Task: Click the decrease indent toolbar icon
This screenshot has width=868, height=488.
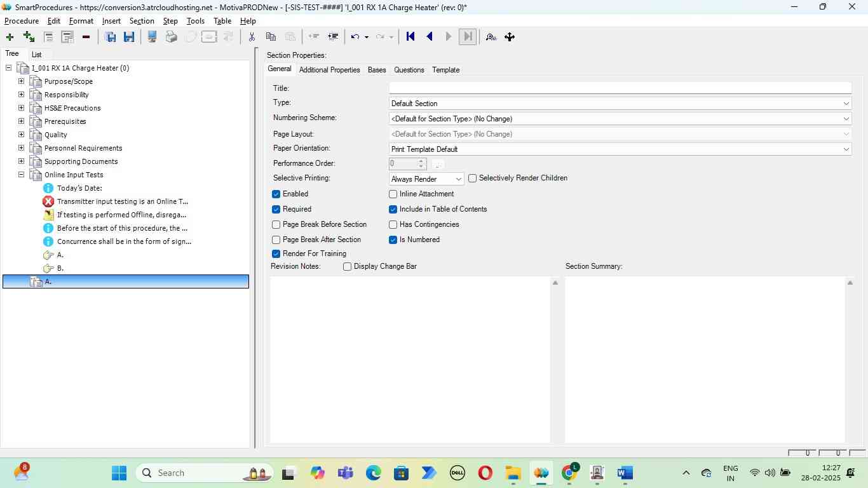Action: click(313, 37)
